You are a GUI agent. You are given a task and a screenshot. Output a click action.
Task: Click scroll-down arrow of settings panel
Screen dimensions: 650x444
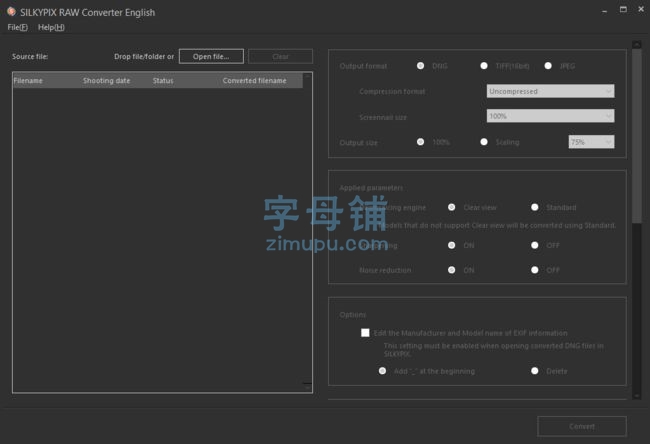[637, 396]
